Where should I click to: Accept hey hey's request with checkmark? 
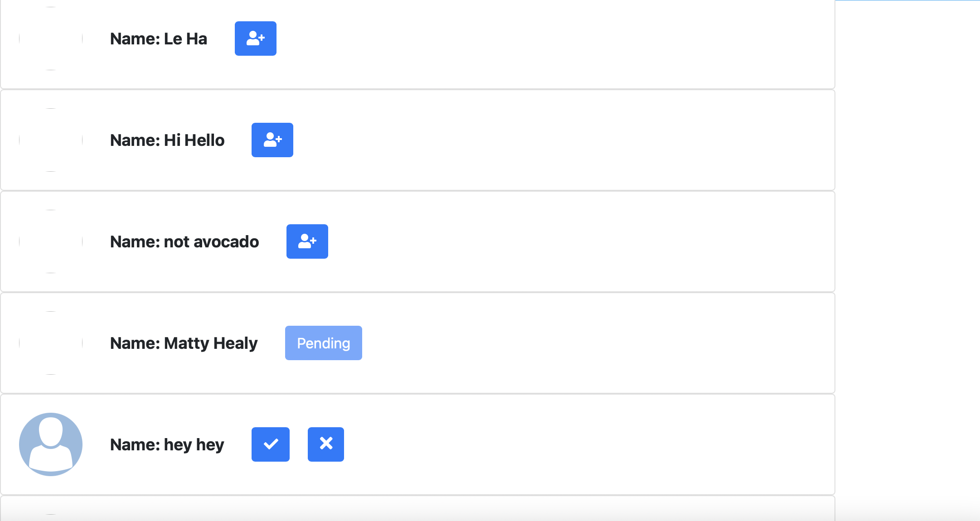pos(271,444)
